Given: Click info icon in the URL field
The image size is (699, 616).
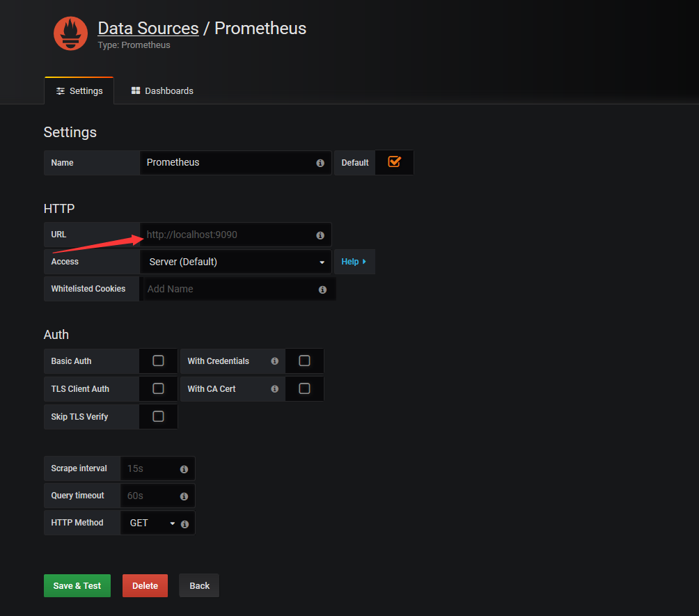Looking at the screenshot, I should [320, 235].
